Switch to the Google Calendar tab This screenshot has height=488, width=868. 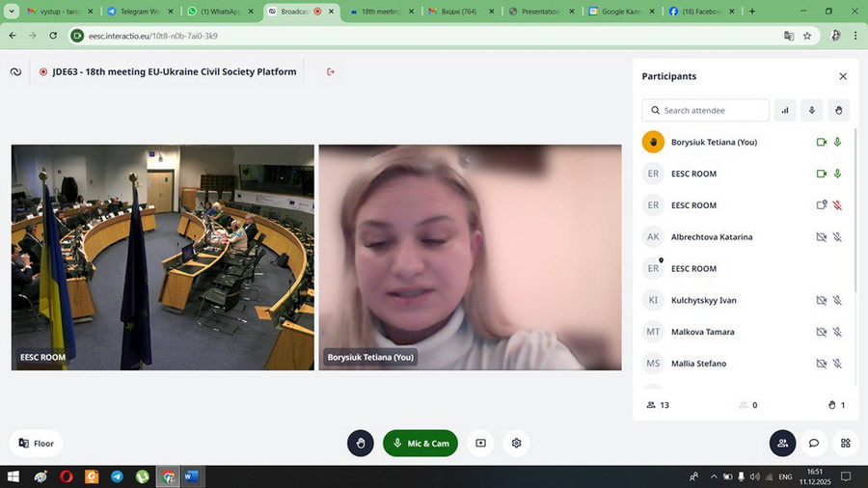coord(622,11)
